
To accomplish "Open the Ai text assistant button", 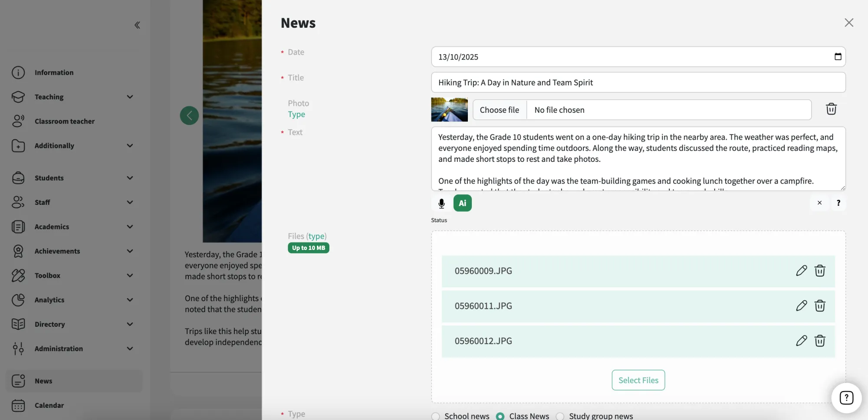I will [x=463, y=203].
